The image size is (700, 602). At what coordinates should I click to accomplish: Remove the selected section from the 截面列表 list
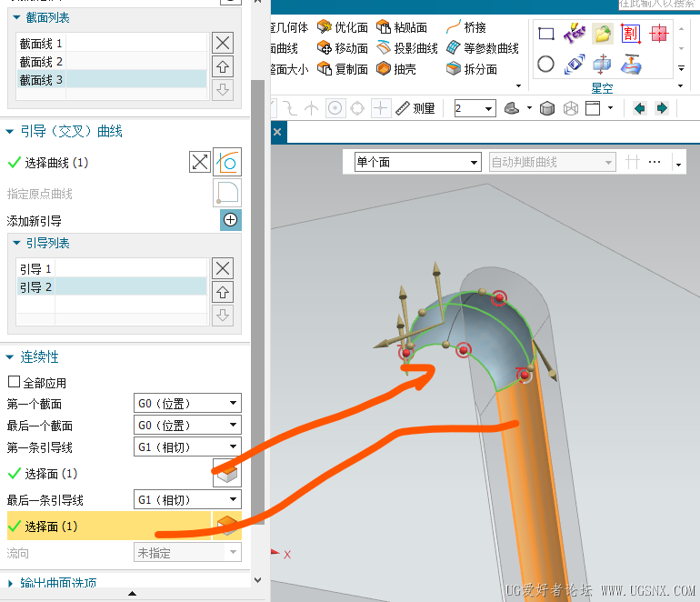[223, 43]
